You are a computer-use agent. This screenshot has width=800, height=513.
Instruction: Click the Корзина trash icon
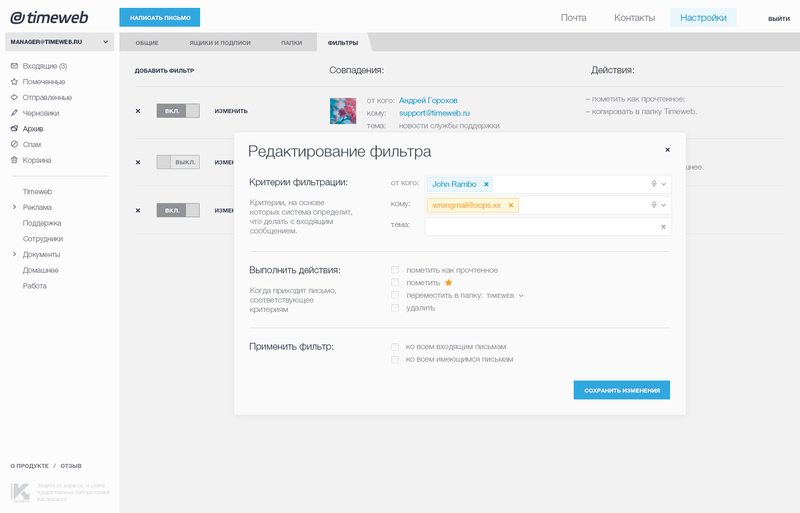14,160
